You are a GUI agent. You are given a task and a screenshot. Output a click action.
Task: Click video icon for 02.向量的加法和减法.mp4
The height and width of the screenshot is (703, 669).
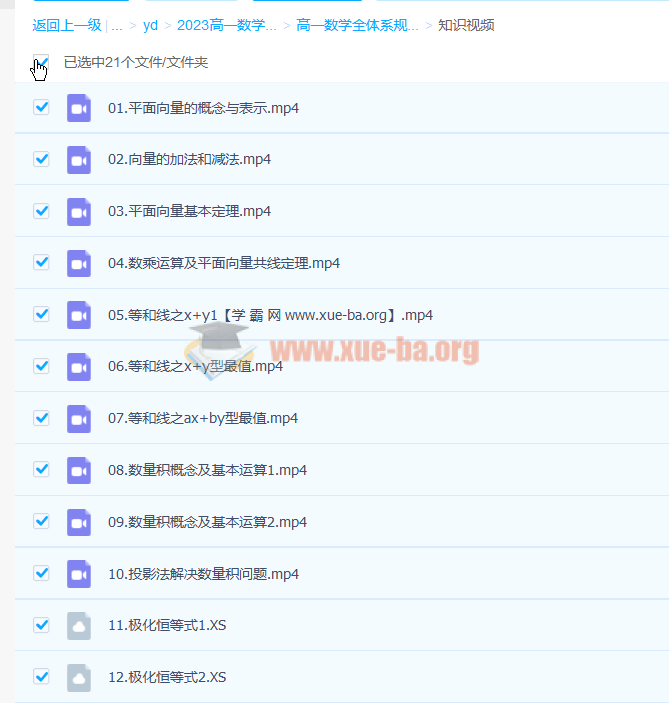click(x=79, y=160)
